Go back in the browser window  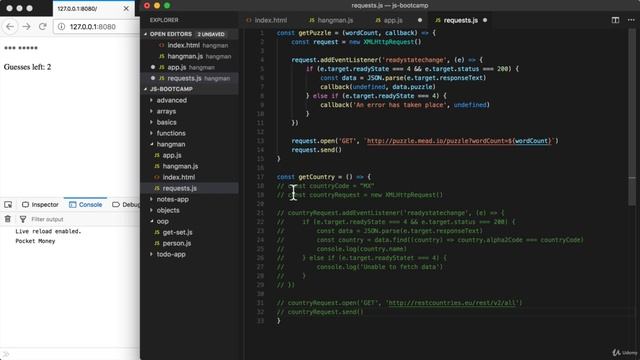point(10,27)
